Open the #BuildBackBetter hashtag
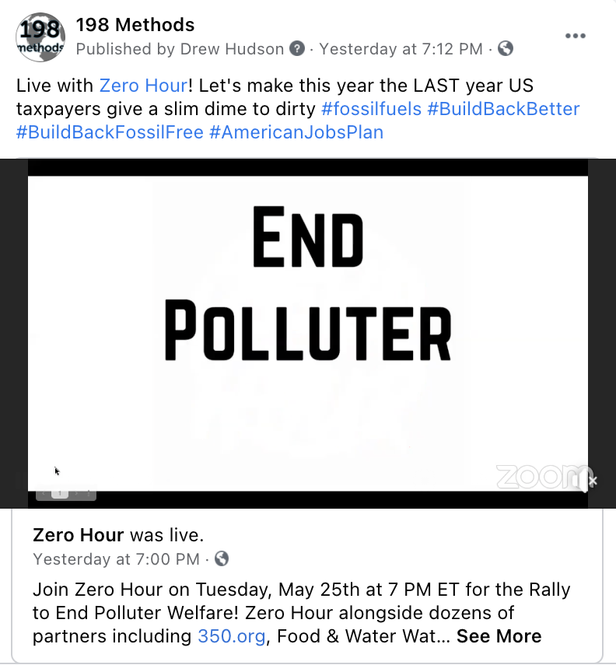The width and height of the screenshot is (616, 672). tap(503, 109)
